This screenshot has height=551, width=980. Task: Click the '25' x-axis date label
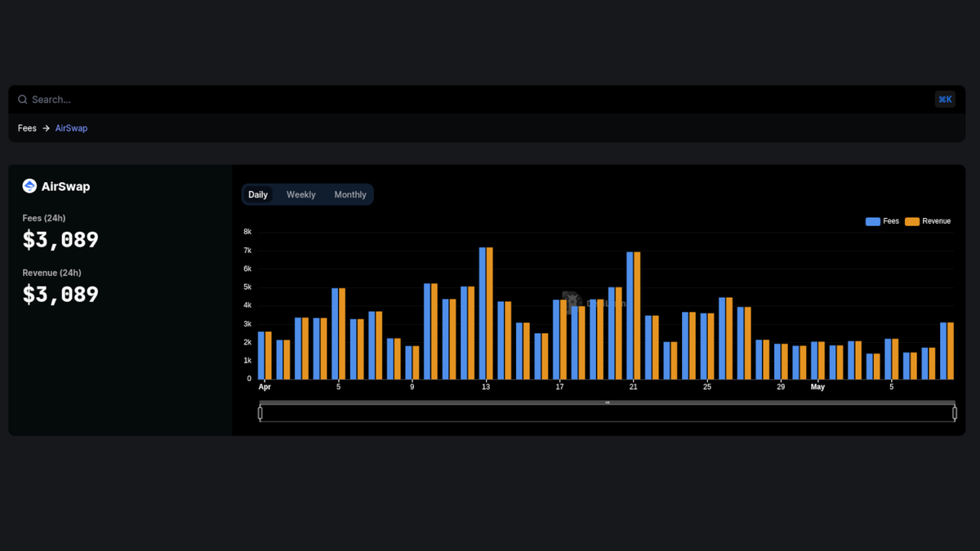click(x=707, y=387)
